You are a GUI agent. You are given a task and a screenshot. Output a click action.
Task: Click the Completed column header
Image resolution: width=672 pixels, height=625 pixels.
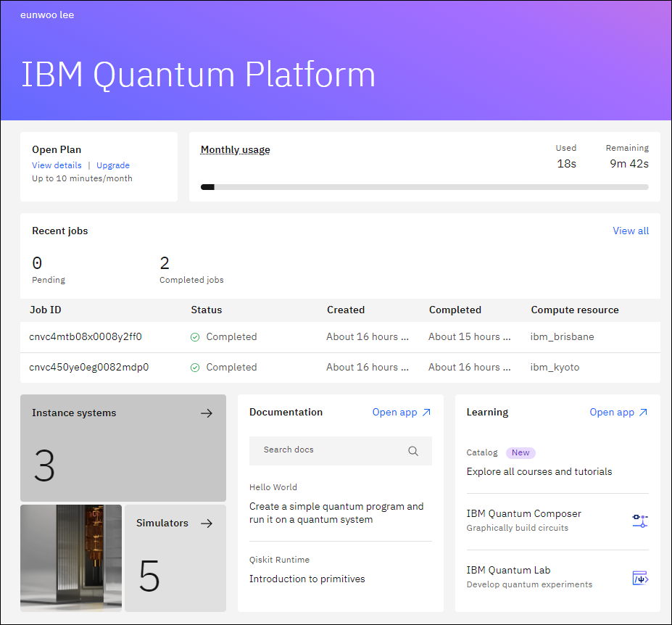[x=455, y=310]
